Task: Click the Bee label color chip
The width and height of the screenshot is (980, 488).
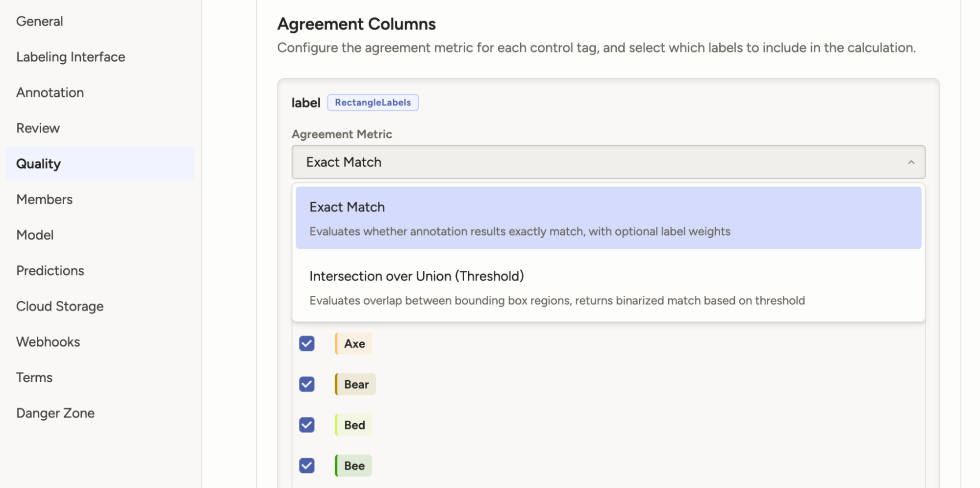Action: pos(353,466)
